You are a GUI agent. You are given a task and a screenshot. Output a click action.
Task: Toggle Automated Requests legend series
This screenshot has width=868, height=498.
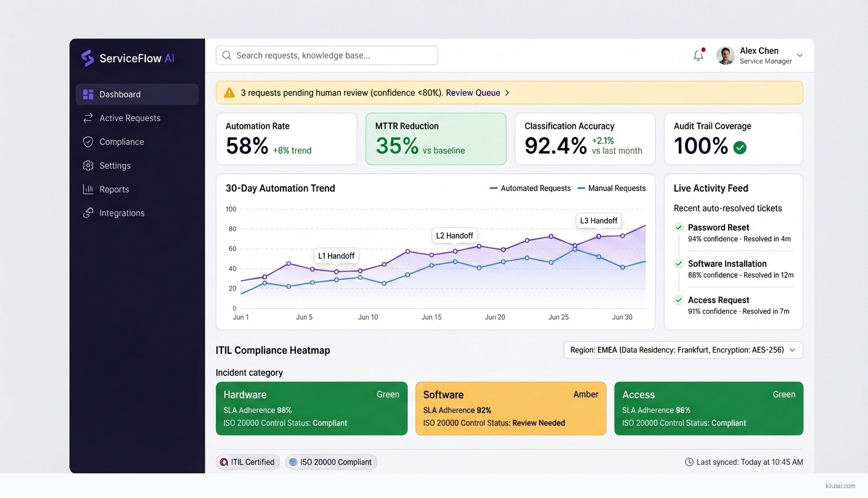click(x=530, y=189)
